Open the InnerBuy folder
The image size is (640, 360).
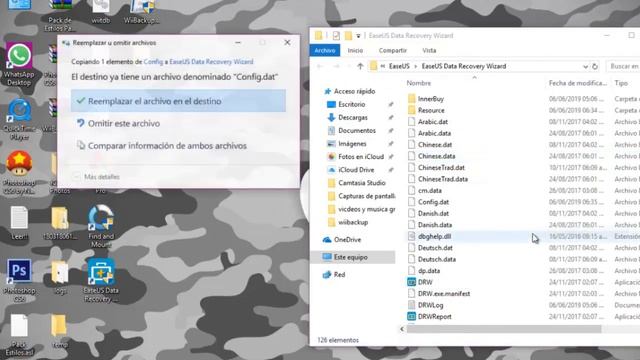(431, 99)
